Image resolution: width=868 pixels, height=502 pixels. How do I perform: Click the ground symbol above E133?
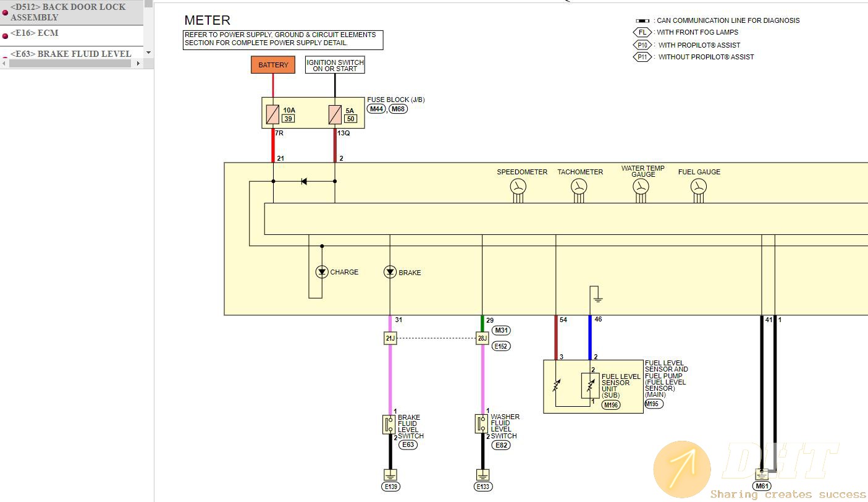[483, 475]
